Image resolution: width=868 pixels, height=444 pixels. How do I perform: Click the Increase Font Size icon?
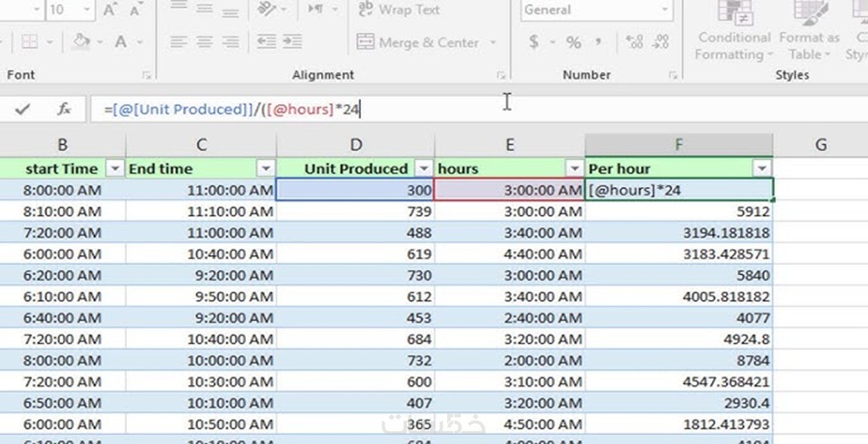(109, 10)
